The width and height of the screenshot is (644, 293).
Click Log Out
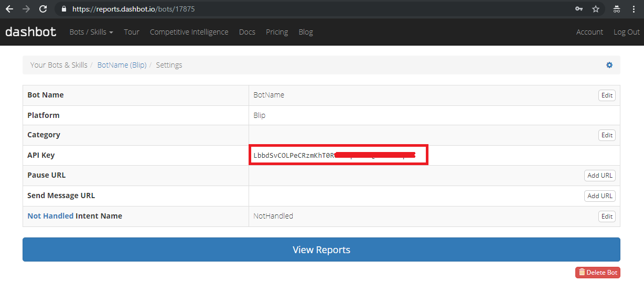tap(627, 32)
